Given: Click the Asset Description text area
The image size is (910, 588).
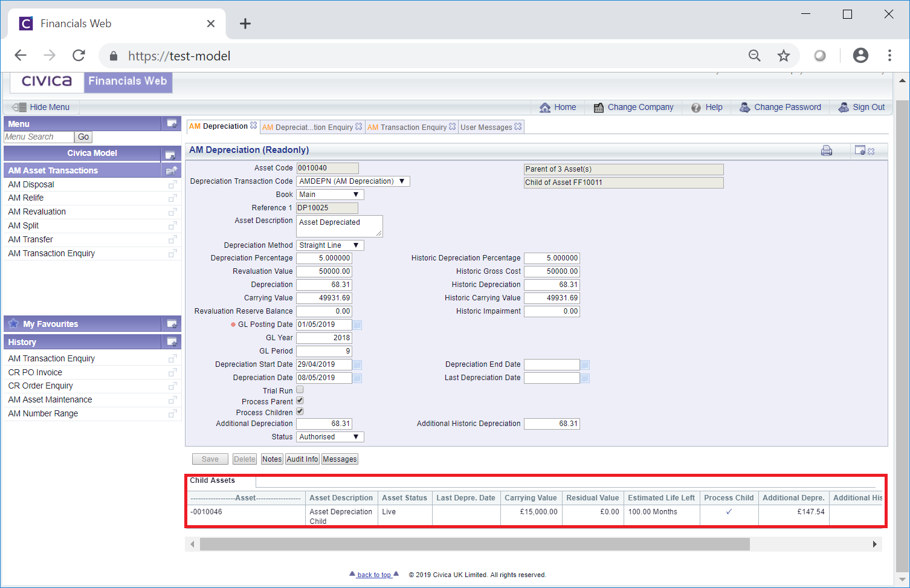Looking at the screenshot, I should point(340,227).
